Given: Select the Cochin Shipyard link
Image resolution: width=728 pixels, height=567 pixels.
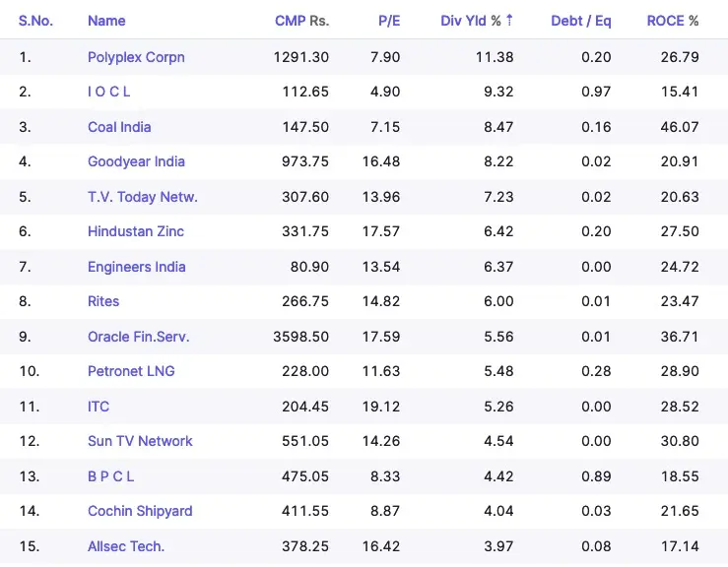Looking at the screenshot, I should 140,511.
